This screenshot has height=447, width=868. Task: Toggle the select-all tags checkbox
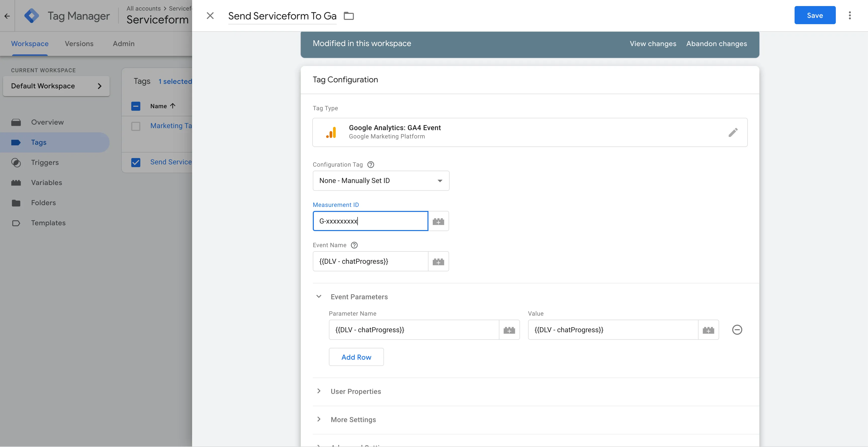pos(136,106)
